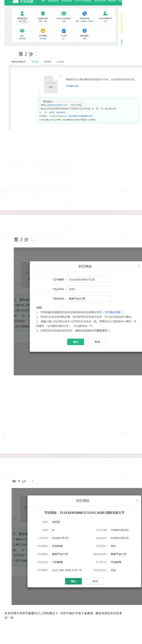Screen dimensions: 142x644
Task: Click the enrollment date 2018年3月1日
Action: tap(60, 538)
